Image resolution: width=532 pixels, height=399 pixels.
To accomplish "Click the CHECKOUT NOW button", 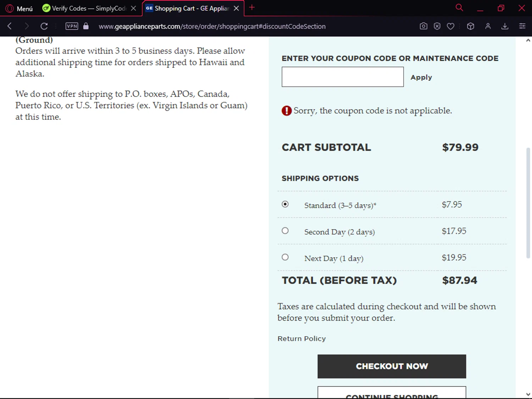I will coord(392,366).
